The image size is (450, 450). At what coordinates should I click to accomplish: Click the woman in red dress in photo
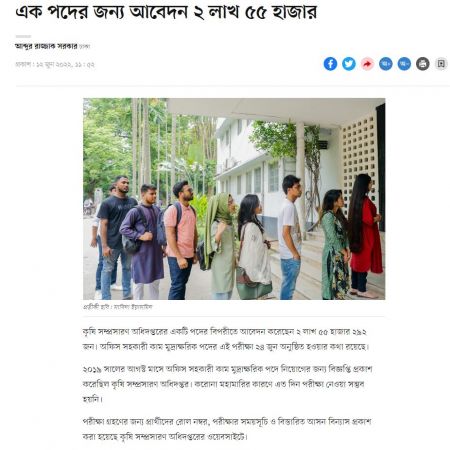365,236
